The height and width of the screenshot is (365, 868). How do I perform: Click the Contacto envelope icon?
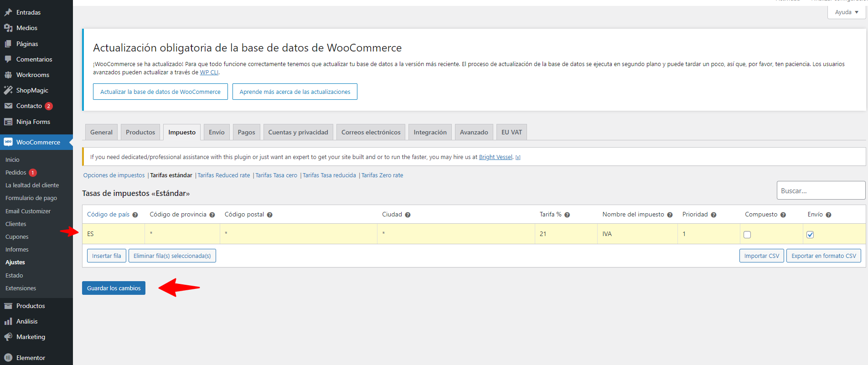click(8, 106)
